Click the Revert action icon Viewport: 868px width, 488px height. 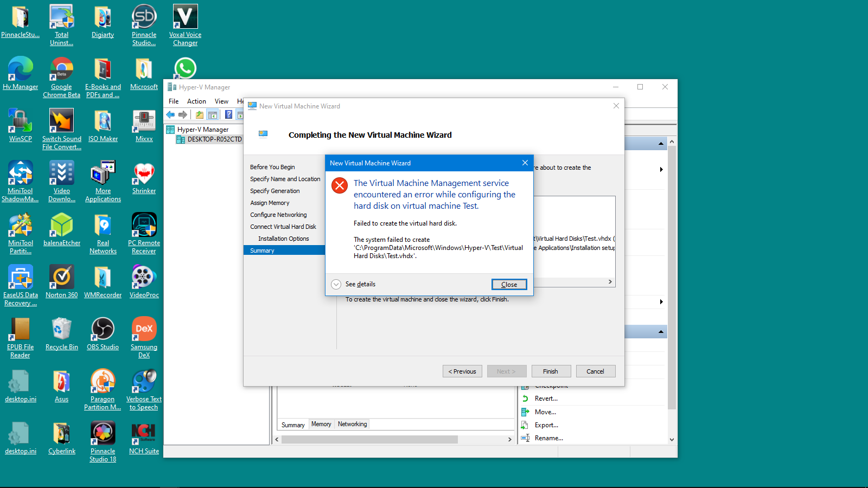[x=525, y=399]
